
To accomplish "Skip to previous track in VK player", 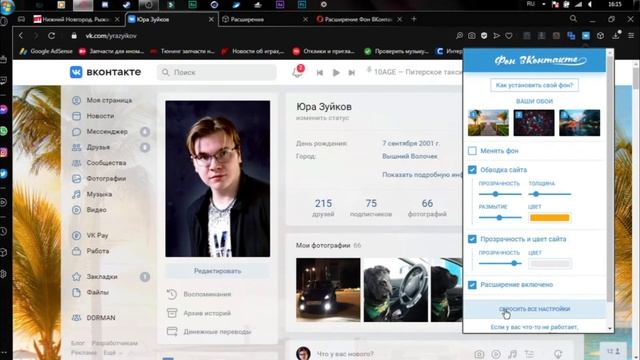I will tap(320, 73).
